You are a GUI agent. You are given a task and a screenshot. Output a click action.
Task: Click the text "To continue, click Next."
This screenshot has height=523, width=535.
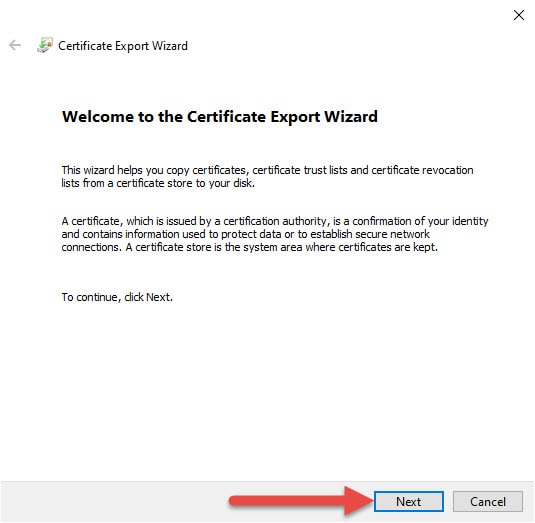pyautogui.click(x=117, y=297)
